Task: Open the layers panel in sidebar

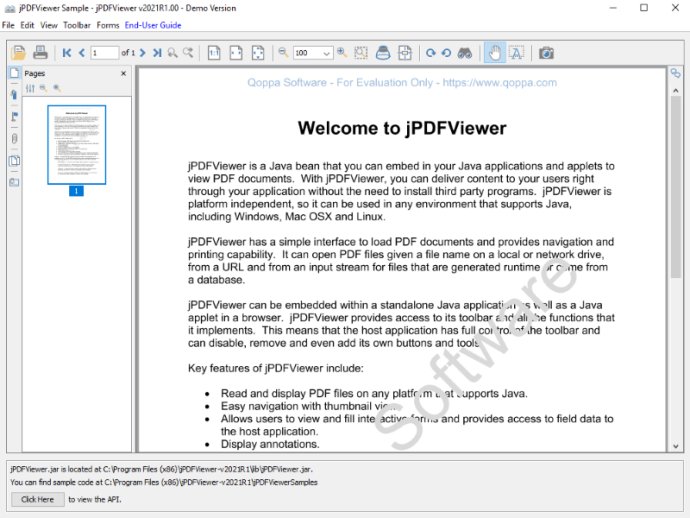Action: click(15, 161)
